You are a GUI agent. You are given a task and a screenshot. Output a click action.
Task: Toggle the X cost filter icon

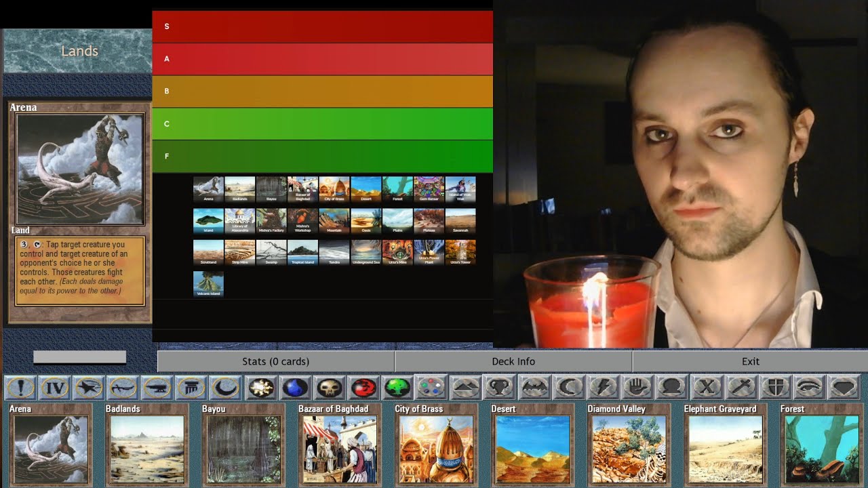[x=707, y=388]
